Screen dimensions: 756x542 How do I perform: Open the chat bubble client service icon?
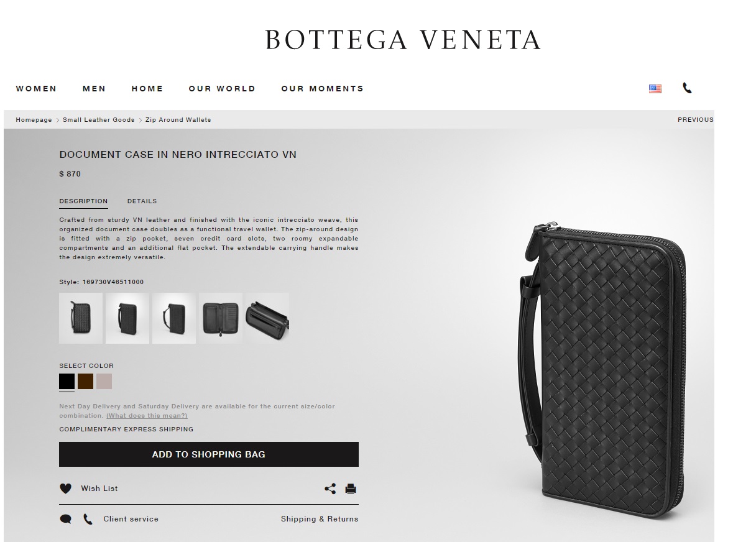click(x=65, y=519)
